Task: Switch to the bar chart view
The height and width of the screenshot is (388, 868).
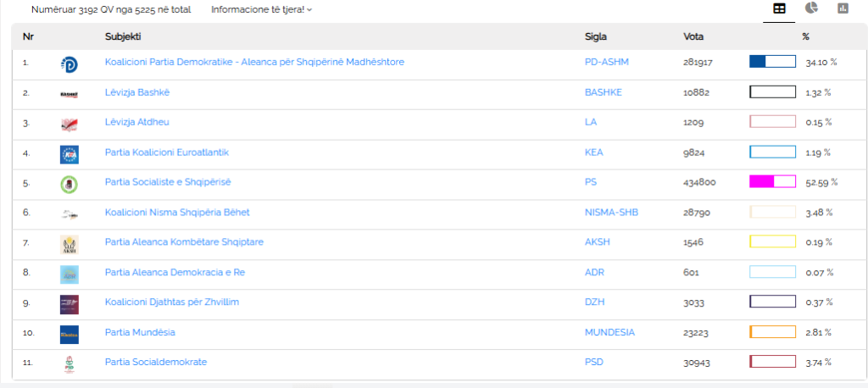Action: coord(843,8)
